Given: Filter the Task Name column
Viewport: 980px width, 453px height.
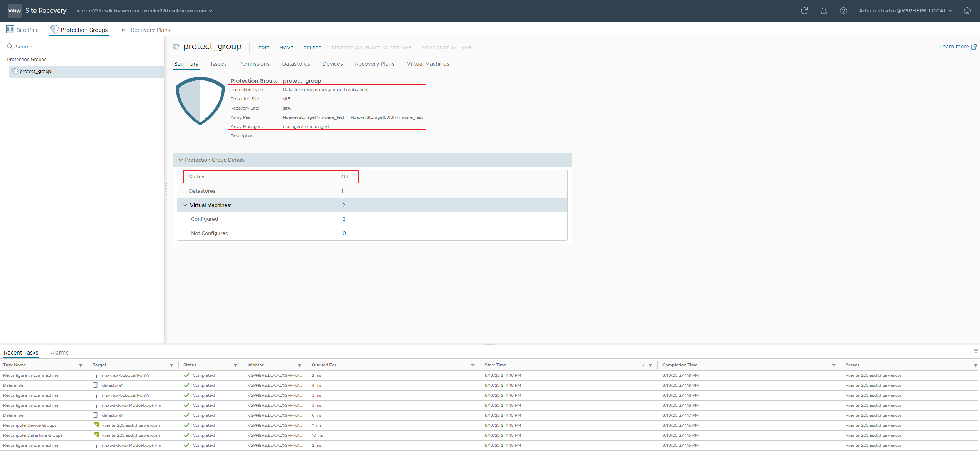Looking at the screenshot, I should point(81,365).
